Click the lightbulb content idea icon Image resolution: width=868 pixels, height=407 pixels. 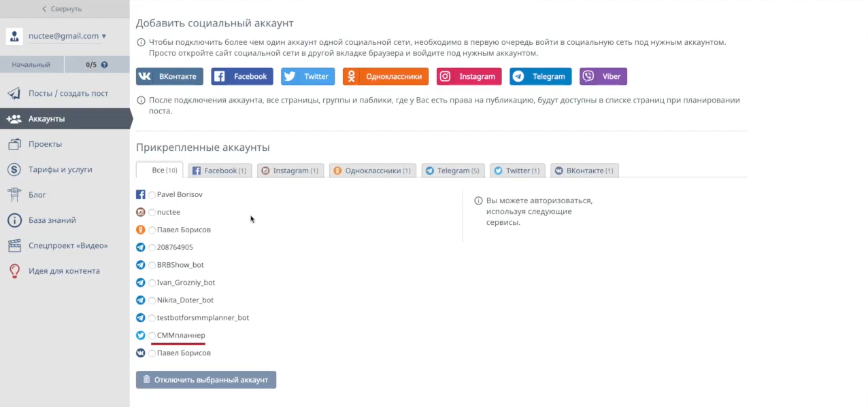click(14, 271)
